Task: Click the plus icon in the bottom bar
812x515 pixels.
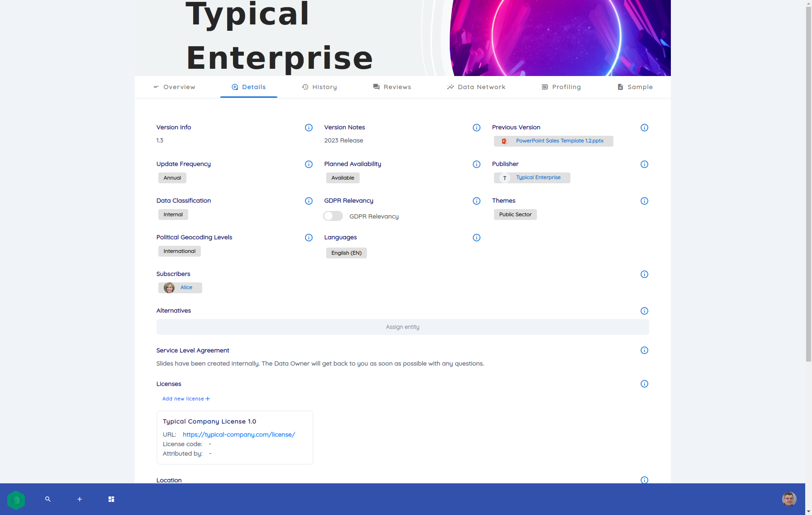Action: pyautogui.click(x=80, y=499)
